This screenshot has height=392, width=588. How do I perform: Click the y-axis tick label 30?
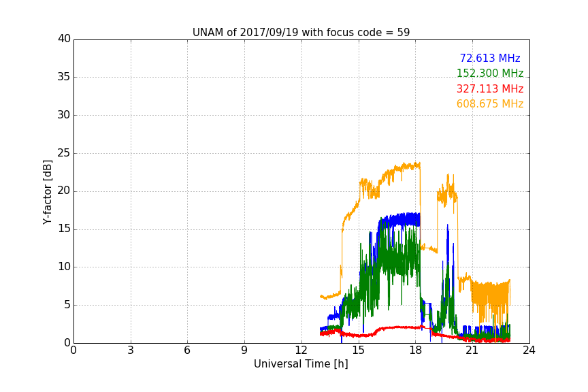pos(64,115)
